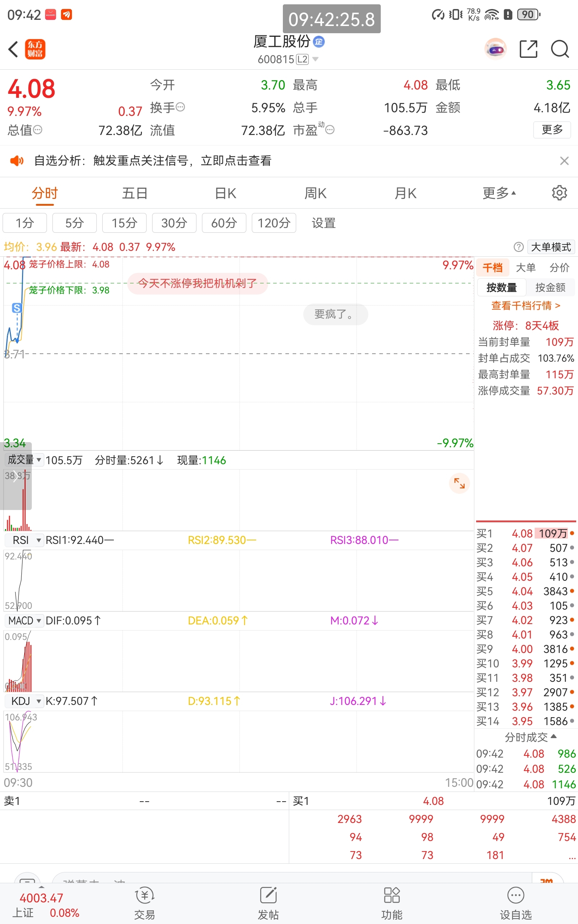Tap the Huawei app status bar icon
578x924 pixels.
51,14
